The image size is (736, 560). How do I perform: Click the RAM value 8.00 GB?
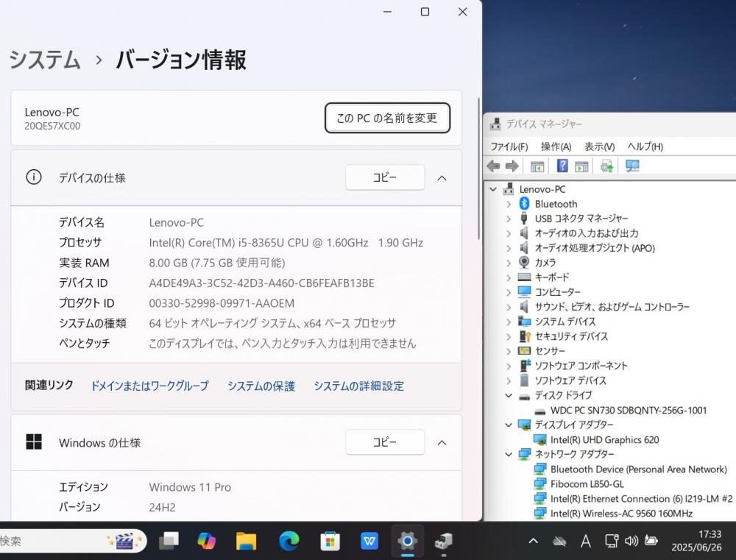[x=217, y=263]
